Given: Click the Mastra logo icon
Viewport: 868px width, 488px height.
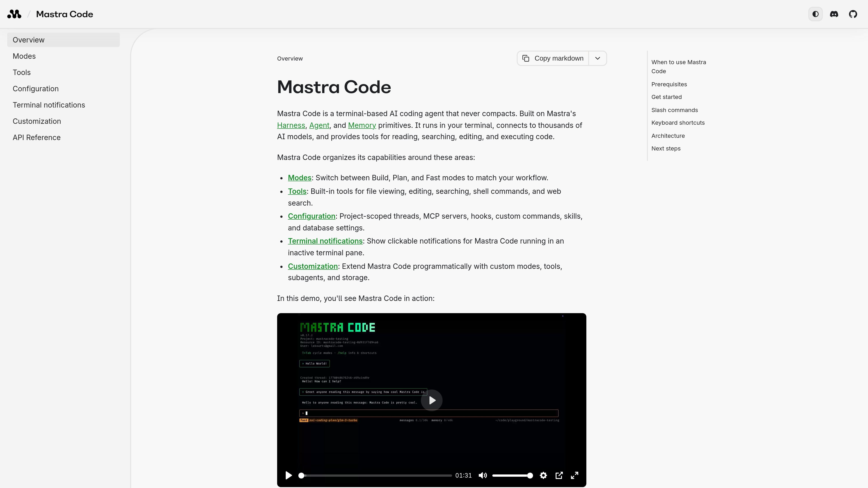Looking at the screenshot, I should click(x=14, y=14).
